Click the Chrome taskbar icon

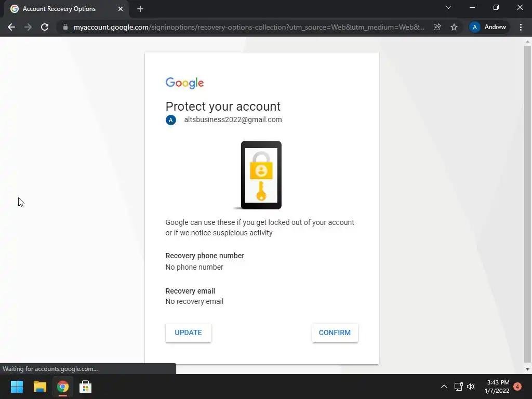[62, 387]
